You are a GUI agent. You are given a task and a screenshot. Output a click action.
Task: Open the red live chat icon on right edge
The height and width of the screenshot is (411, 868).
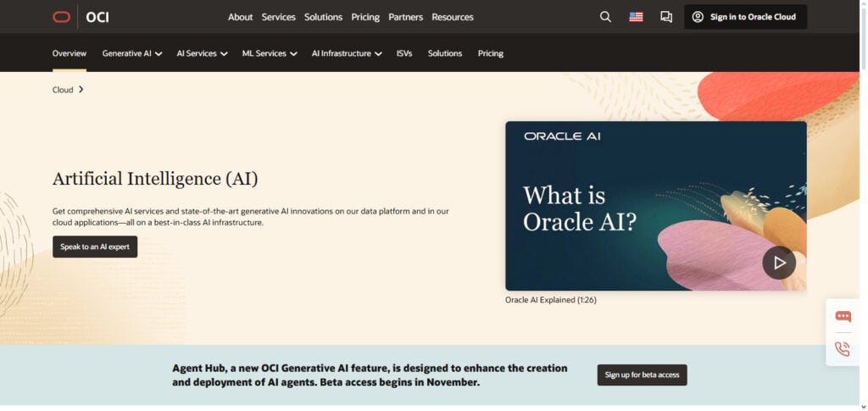coord(843,316)
